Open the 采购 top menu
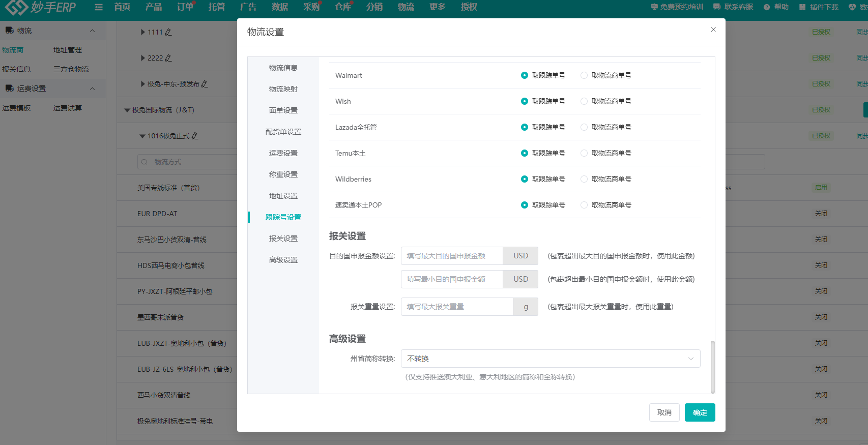The image size is (868, 445). pyautogui.click(x=311, y=7)
